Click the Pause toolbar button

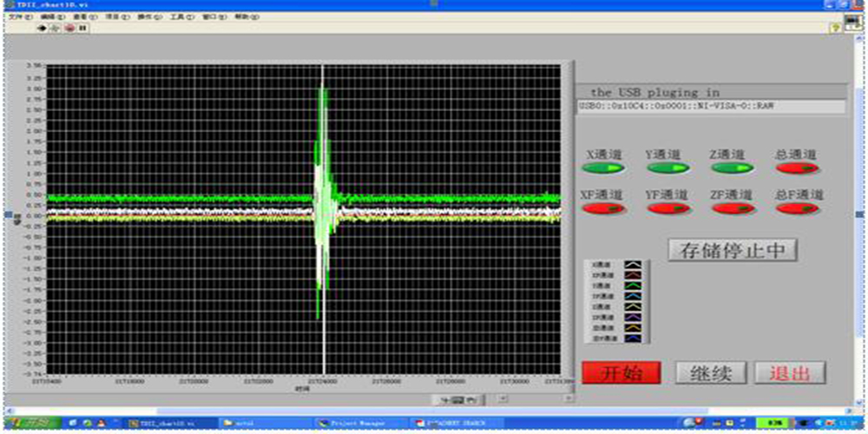pos(83,28)
